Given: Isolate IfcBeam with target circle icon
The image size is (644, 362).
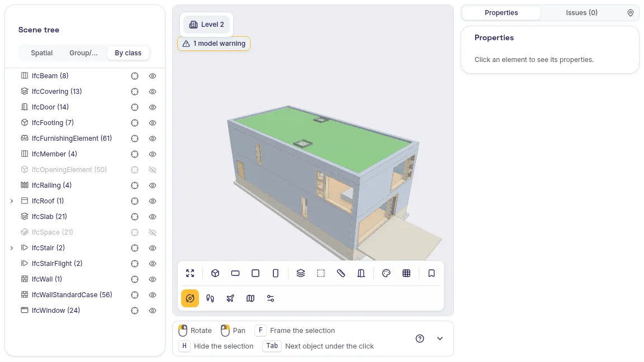Looking at the screenshot, I should pos(135,76).
